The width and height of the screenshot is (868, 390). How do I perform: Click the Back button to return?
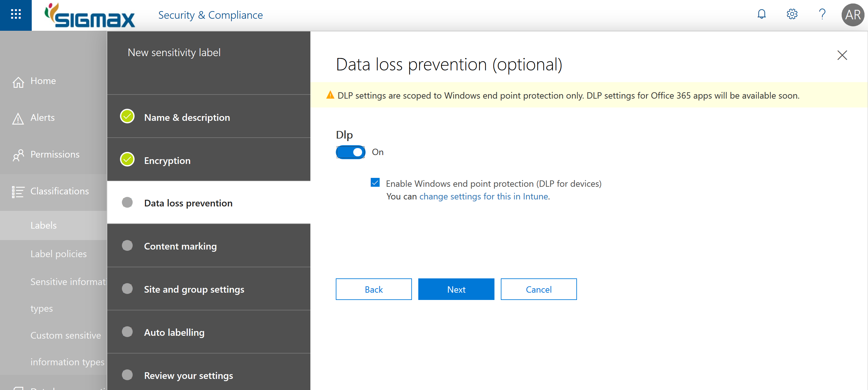pyautogui.click(x=374, y=289)
